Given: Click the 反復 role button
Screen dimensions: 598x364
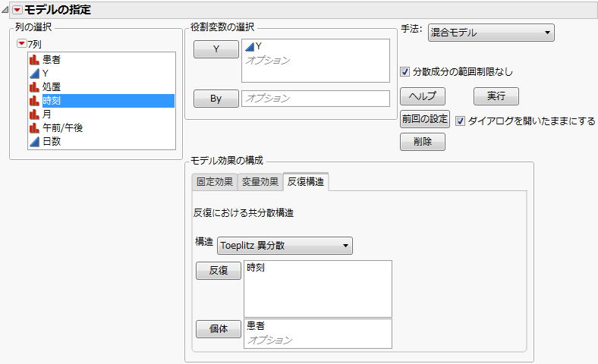Looking at the screenshot, I should pyautogui.click(x=218, y=271).
